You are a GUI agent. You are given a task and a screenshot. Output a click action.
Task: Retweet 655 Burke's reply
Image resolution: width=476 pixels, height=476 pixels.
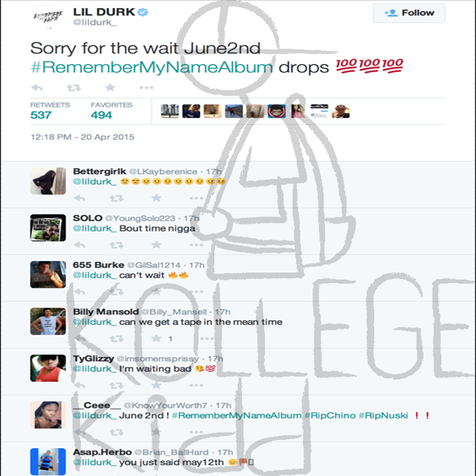coord(117,292)
